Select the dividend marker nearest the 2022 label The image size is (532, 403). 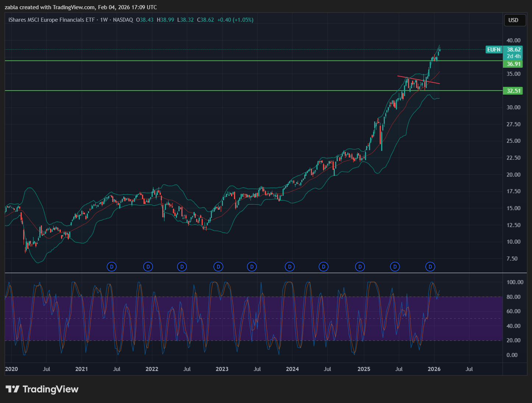pos(148,266)
